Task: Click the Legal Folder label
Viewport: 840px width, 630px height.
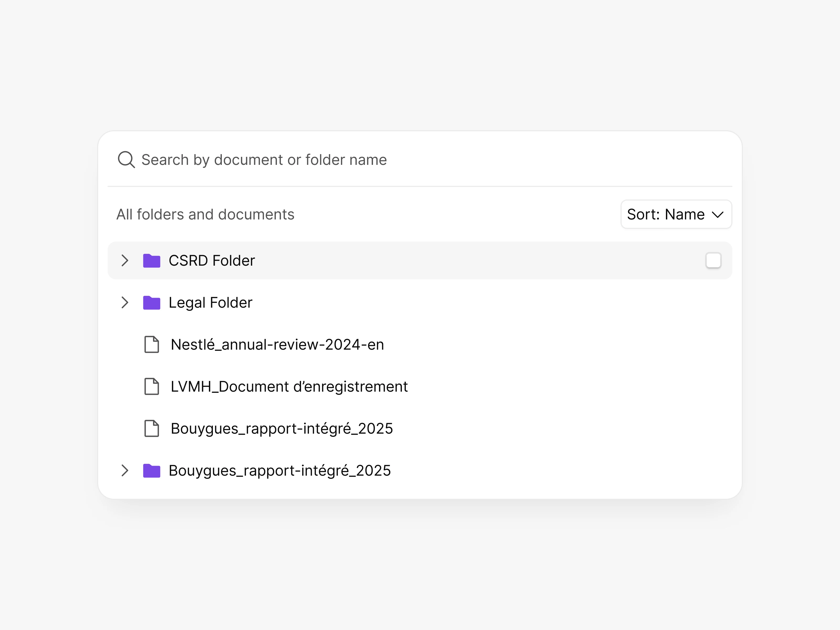Action: [x=210, y=303]
